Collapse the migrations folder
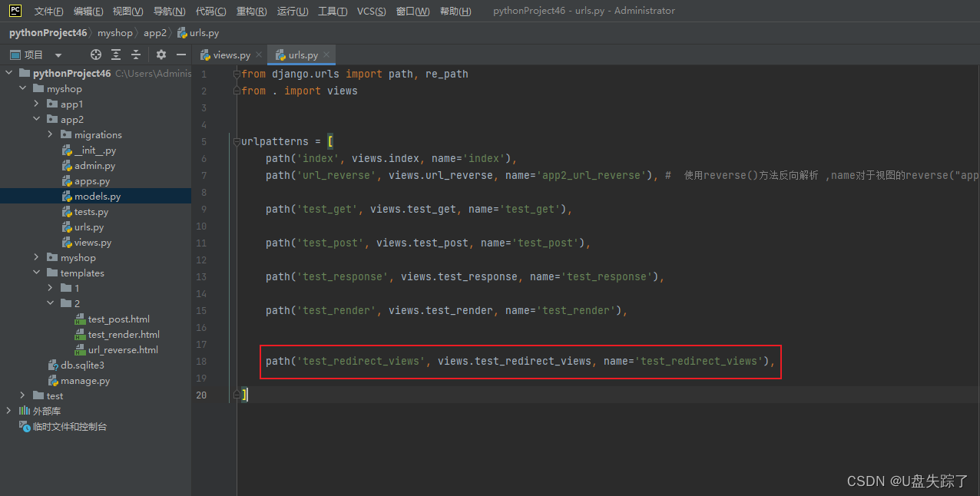Image resolution: width=980 pixels, height=496 pixels. click(x=49, y=134)
